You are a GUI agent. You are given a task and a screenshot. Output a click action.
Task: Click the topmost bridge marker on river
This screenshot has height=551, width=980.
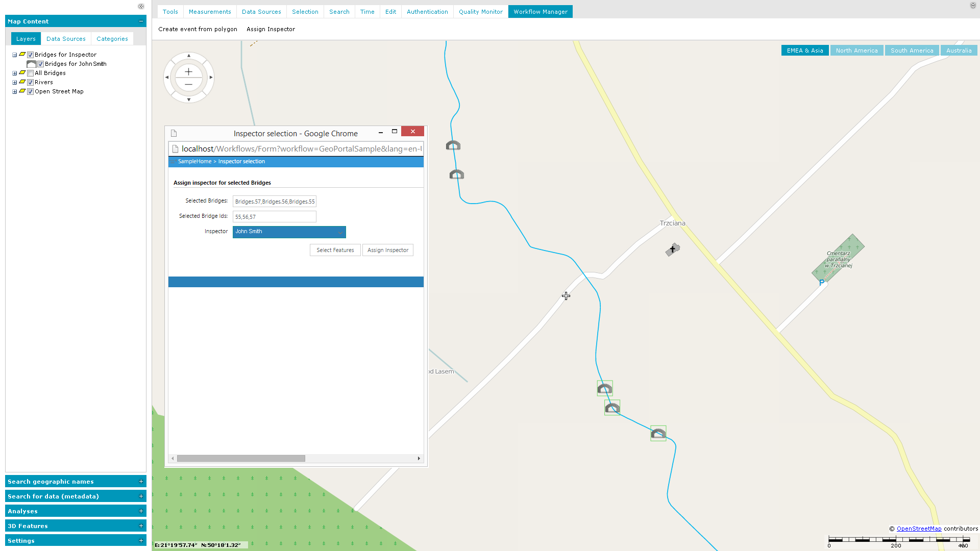[453, 146]
